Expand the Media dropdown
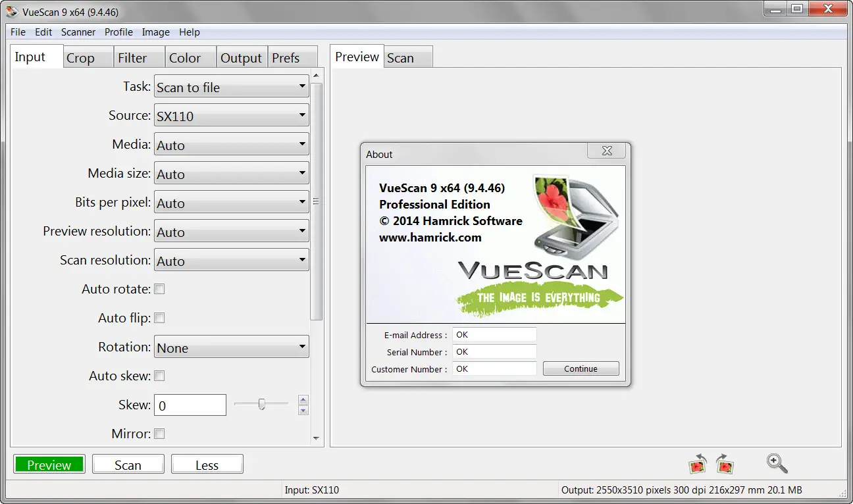The image size is (853, 504). [232, 145]
